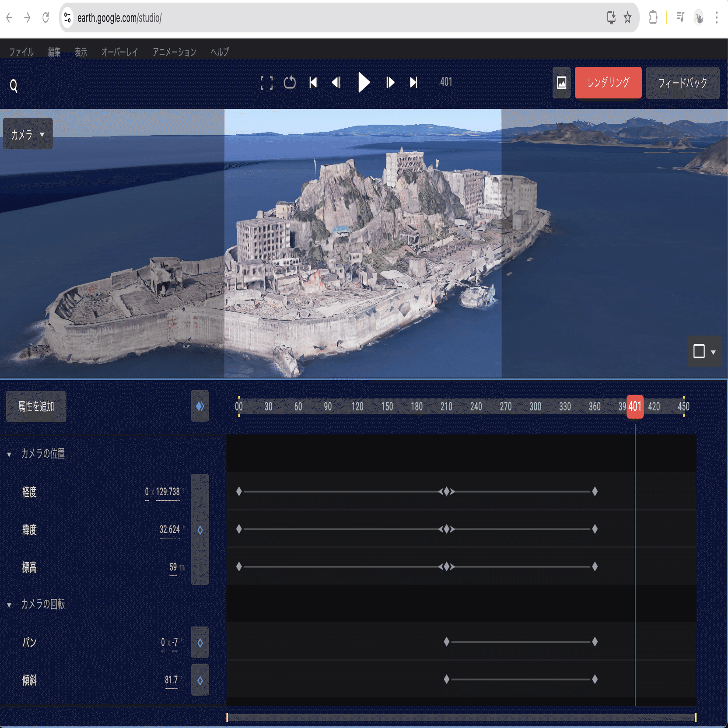Image resolution: width=728 pixels, height=728 pixels.
Task: Click frame 120 on the timeline ruler
Action: 357,406
